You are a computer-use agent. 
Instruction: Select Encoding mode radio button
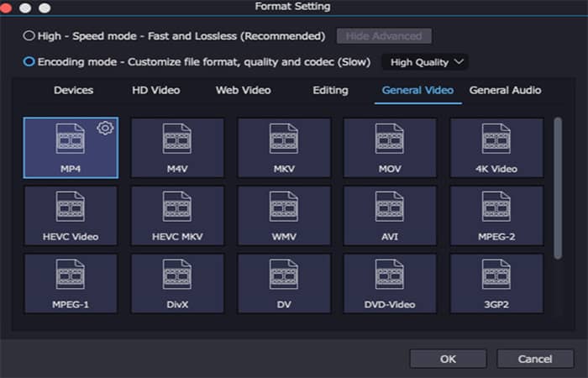coord(29,61)
